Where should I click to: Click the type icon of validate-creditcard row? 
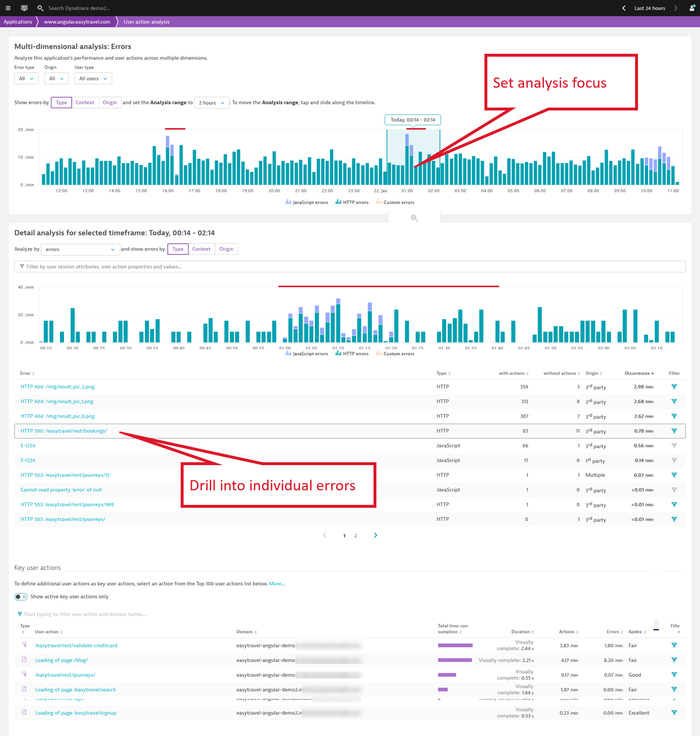(x=24, y=645)
